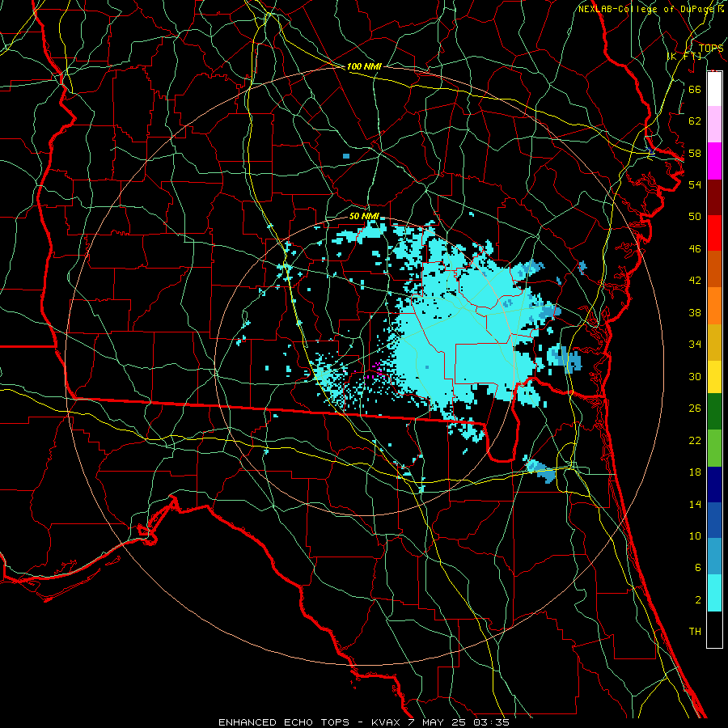Click the 18 label on the legend
The height and width of the screenshot is (728, 728).
coord(695,472)
